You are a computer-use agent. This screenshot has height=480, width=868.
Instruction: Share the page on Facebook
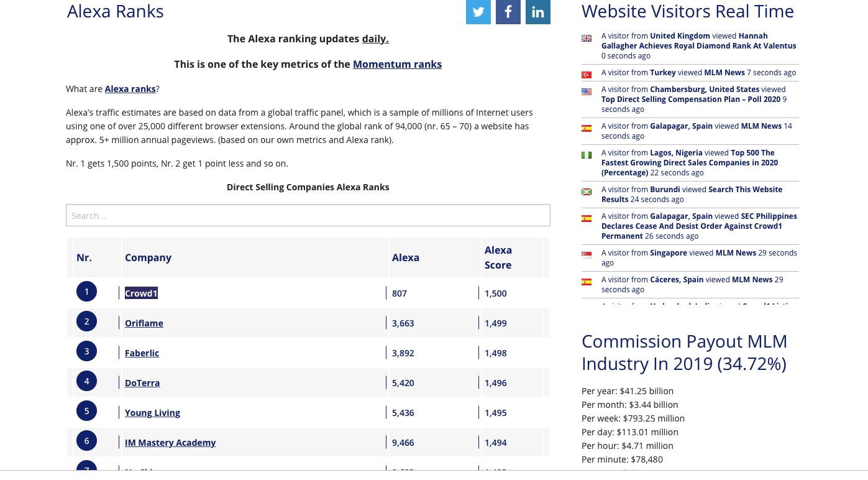coord(508,12)
